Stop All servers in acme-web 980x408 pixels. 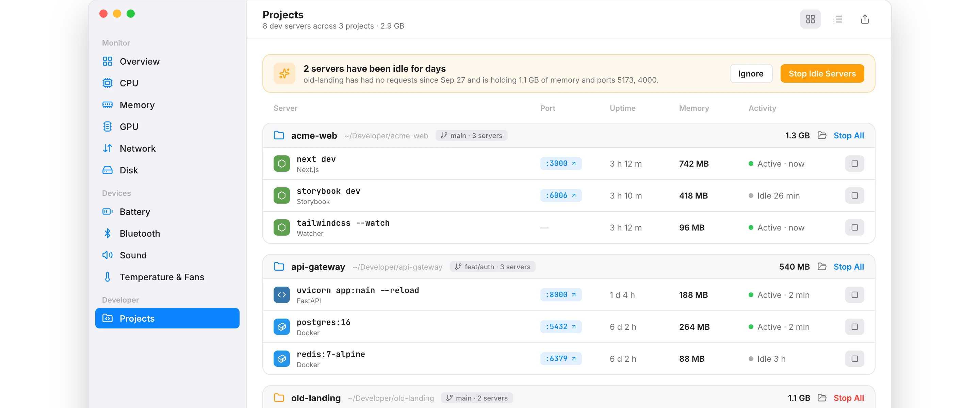(x=848, y=135)
